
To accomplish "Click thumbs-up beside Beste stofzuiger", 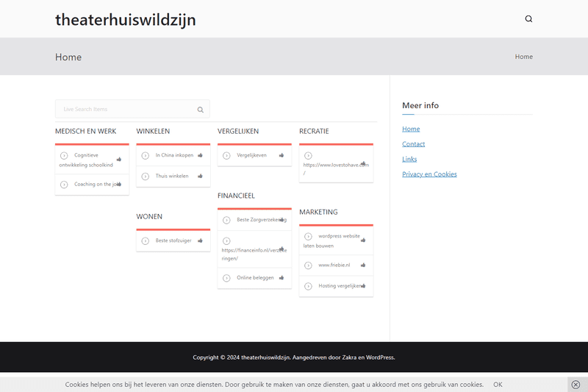I will pos(200,240).
